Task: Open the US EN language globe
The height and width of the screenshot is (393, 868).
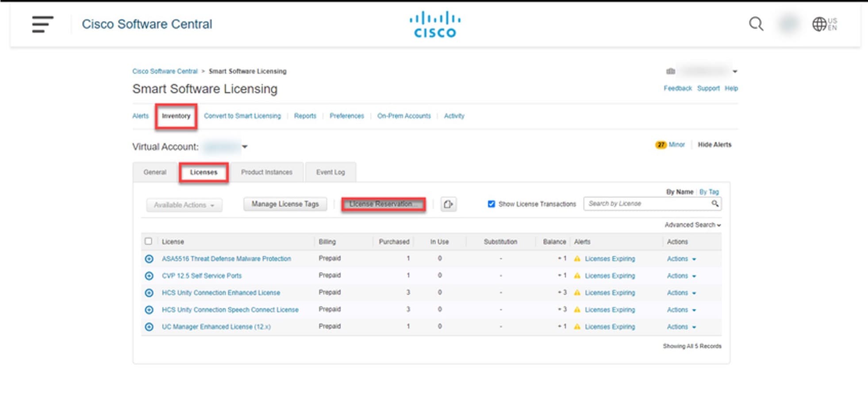Action: point(825,24)
